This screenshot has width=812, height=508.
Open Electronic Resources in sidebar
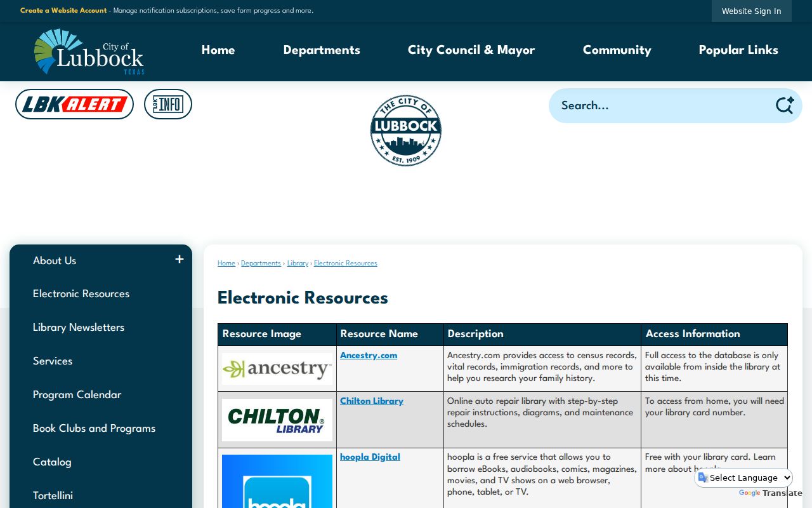point(81,294)
